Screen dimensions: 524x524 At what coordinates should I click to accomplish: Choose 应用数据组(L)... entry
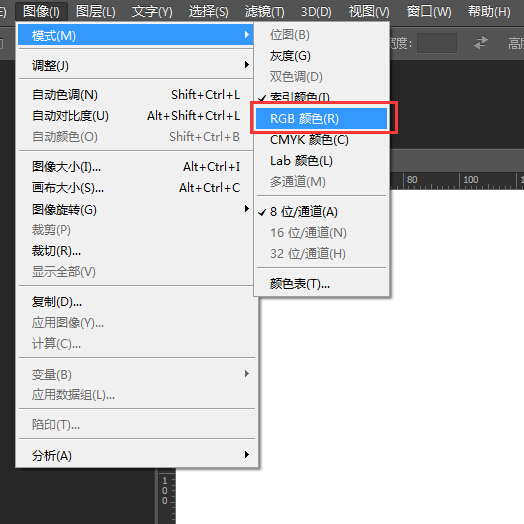coord(137,395)
